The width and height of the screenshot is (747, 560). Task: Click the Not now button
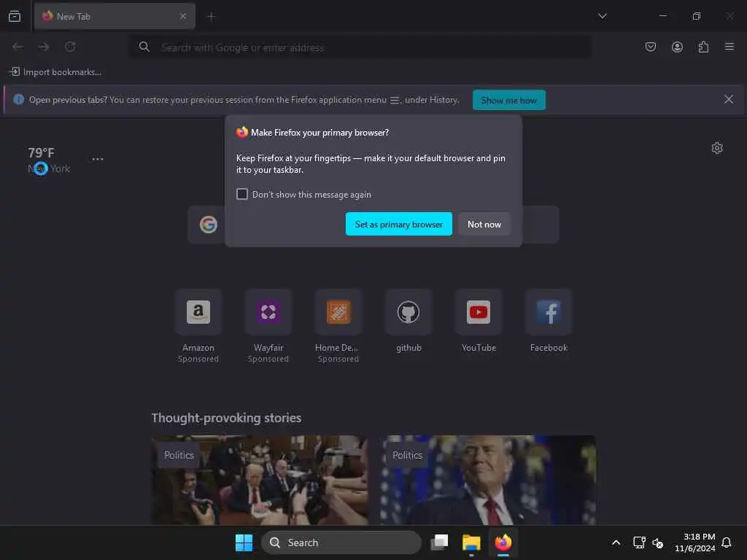[484, 225]
